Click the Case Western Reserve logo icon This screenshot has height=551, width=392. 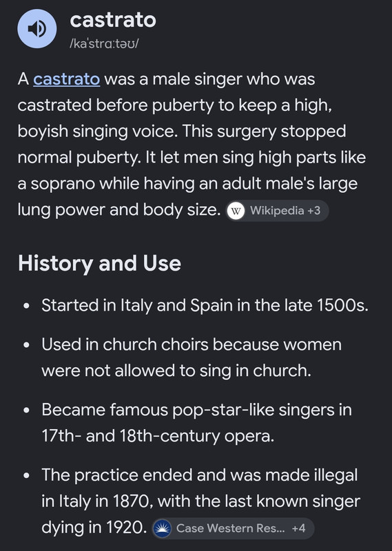point(162,528)
